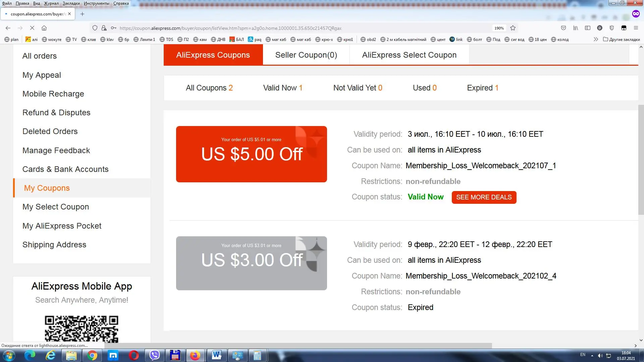Open the Инструменты menu
The width and height of the screenshot is (644, 362).
coord(97,3)
